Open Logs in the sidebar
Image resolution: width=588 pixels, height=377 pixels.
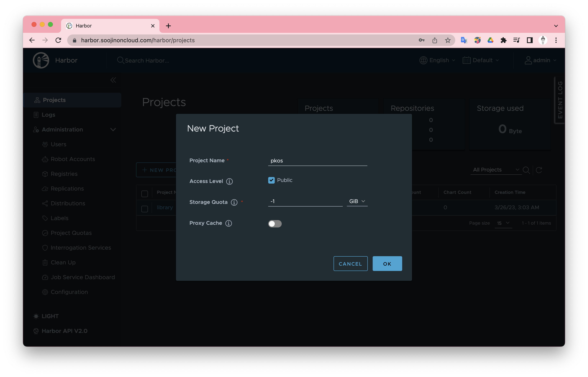[x=48, y=115]
